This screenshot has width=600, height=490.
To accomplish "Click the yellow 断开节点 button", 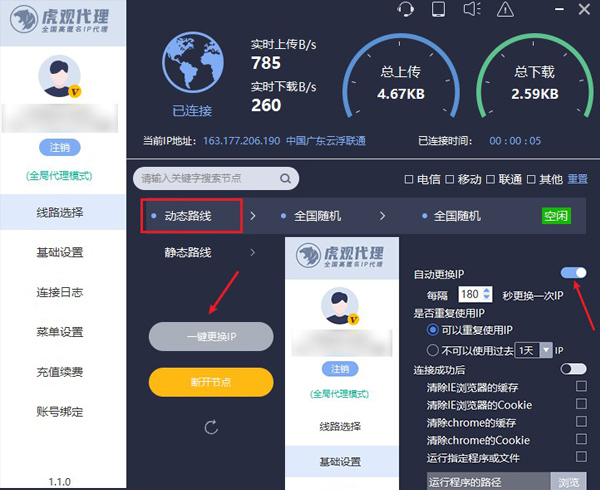I will pos(210,381).
